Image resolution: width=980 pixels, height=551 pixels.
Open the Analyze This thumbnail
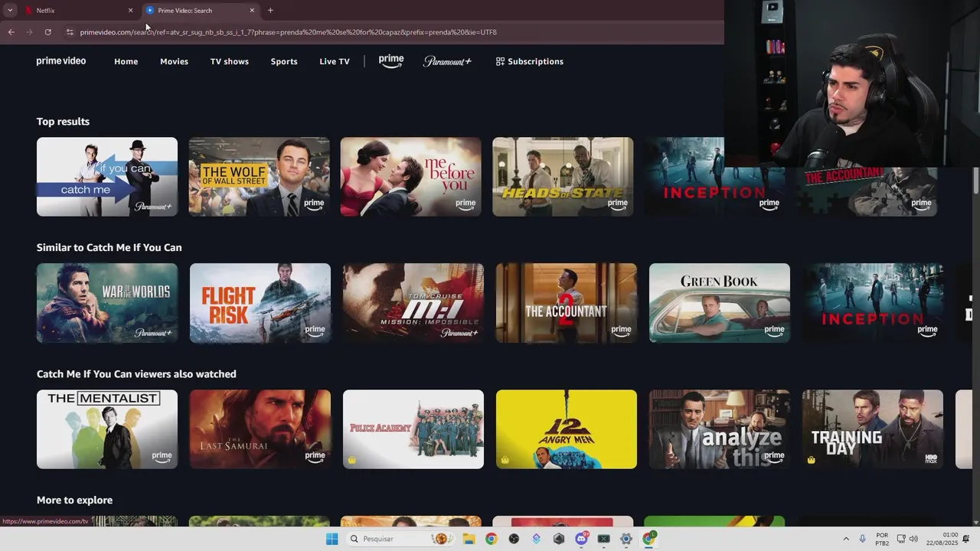720,429
